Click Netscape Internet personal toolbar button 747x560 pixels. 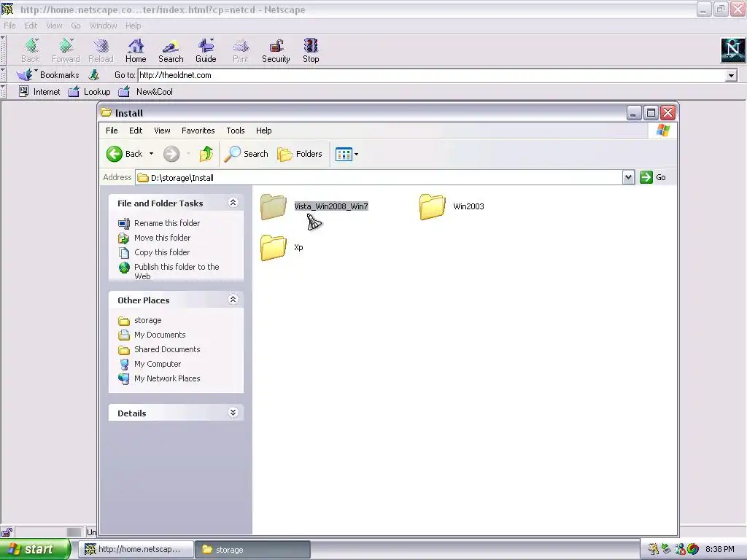pos(39,91)
